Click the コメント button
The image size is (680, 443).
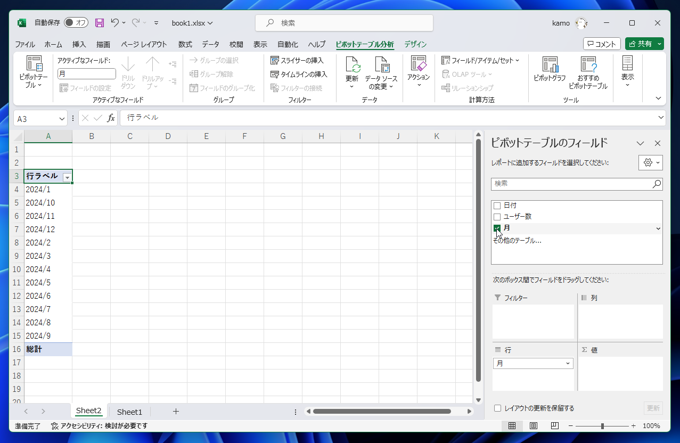click(x=602, y=44)
